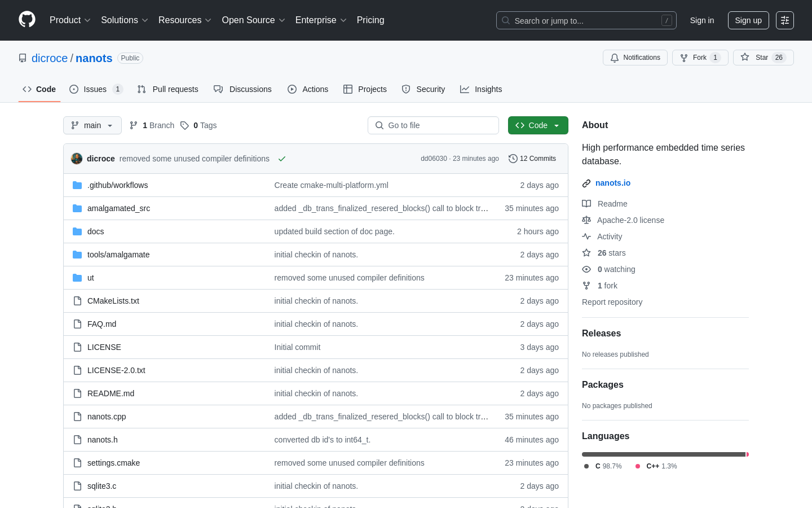The height and width of the screenshot is (508, 812).
Task: Click the tag icon next to 0 Tags
Action: pyautogui.click(x=184, y=125)
